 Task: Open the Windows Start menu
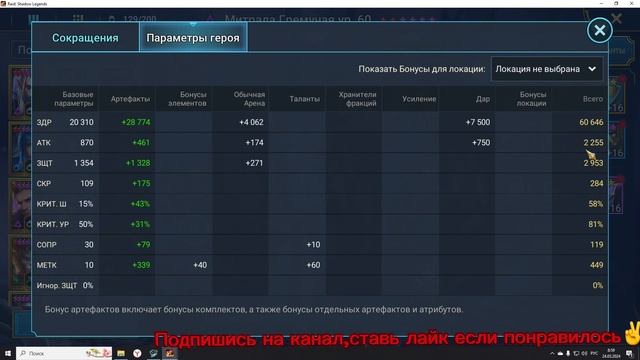[8, 353]
